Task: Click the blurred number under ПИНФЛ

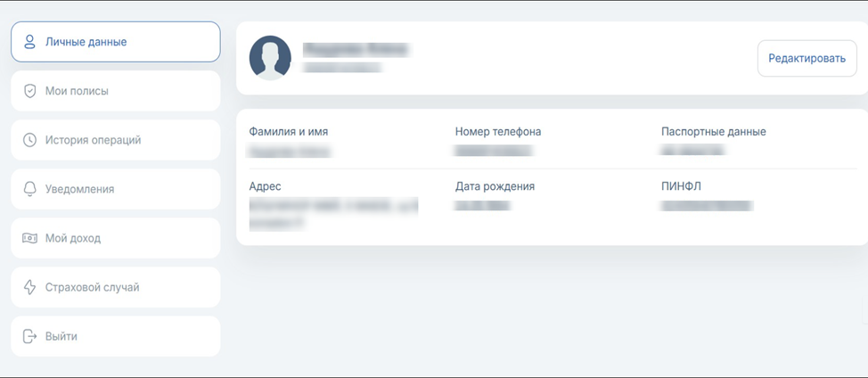Action: [706, 206]
